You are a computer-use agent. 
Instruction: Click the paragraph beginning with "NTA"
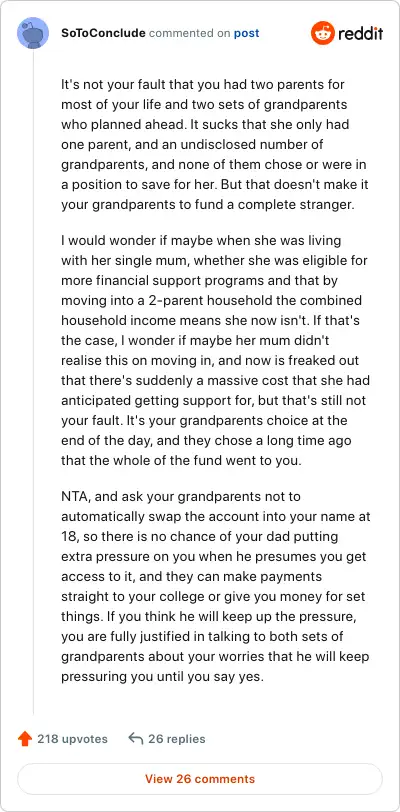[x=216, y=586]
